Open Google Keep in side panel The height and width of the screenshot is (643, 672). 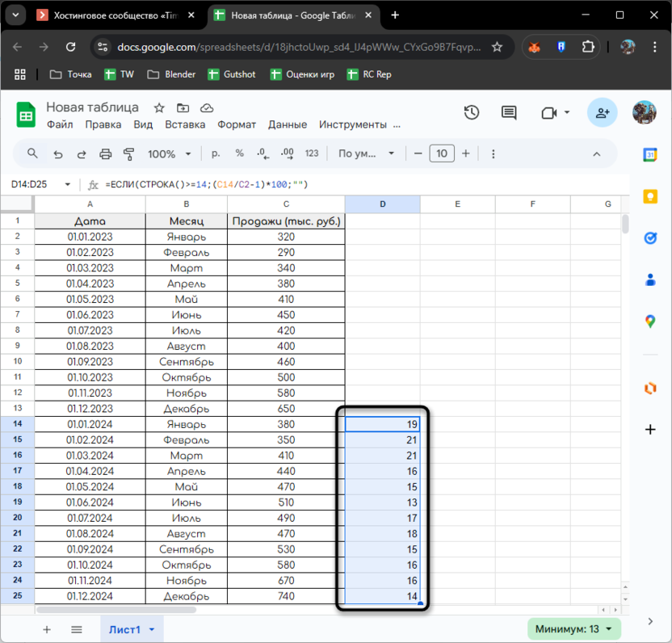[650, 196]
